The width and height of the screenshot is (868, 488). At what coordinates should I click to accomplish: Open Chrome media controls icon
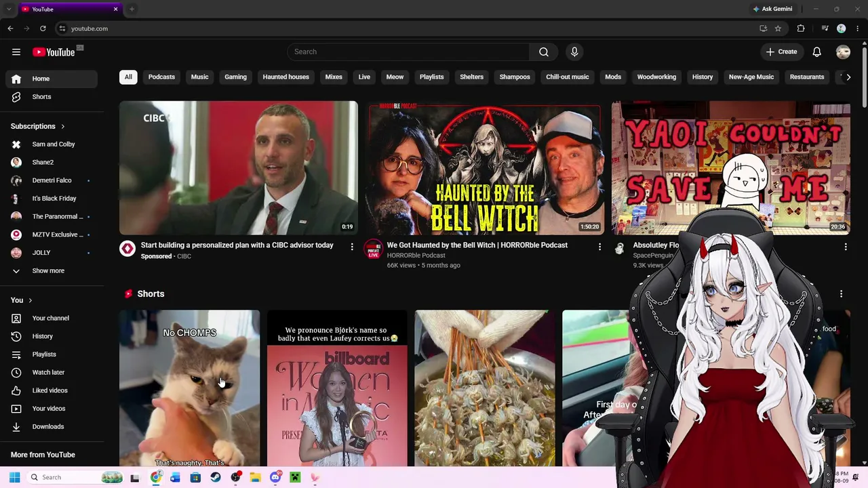coord(825,28)
